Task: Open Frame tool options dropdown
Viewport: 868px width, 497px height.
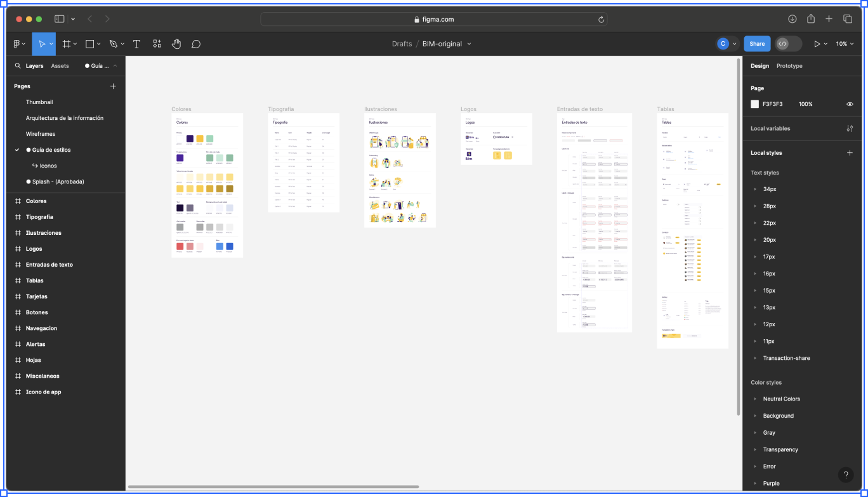Action: pos(75,44)
